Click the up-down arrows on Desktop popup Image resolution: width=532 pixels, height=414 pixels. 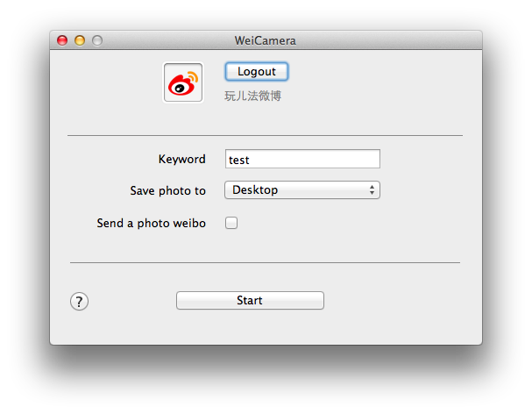(372, 189)
